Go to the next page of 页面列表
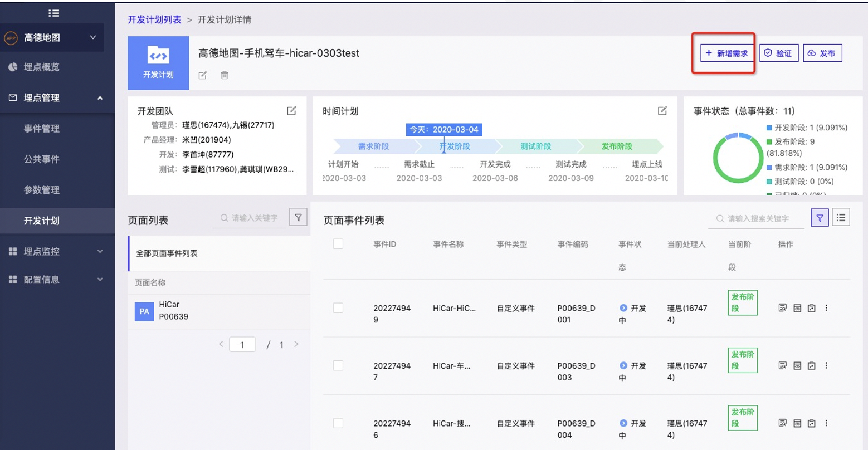868x450 pixels. pyautogui.click(x=296, y=344)
